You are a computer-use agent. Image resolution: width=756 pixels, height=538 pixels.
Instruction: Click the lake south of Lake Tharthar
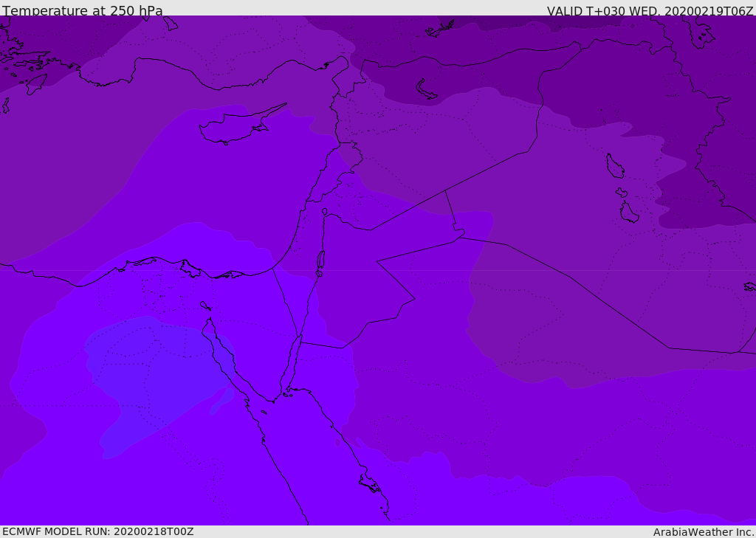click(628, 213)
